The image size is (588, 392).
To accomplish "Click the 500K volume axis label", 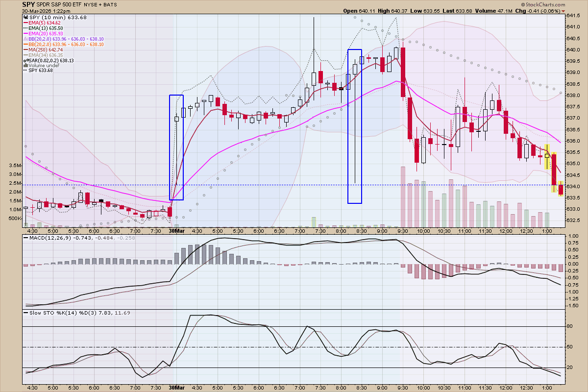I will point(15,218).
